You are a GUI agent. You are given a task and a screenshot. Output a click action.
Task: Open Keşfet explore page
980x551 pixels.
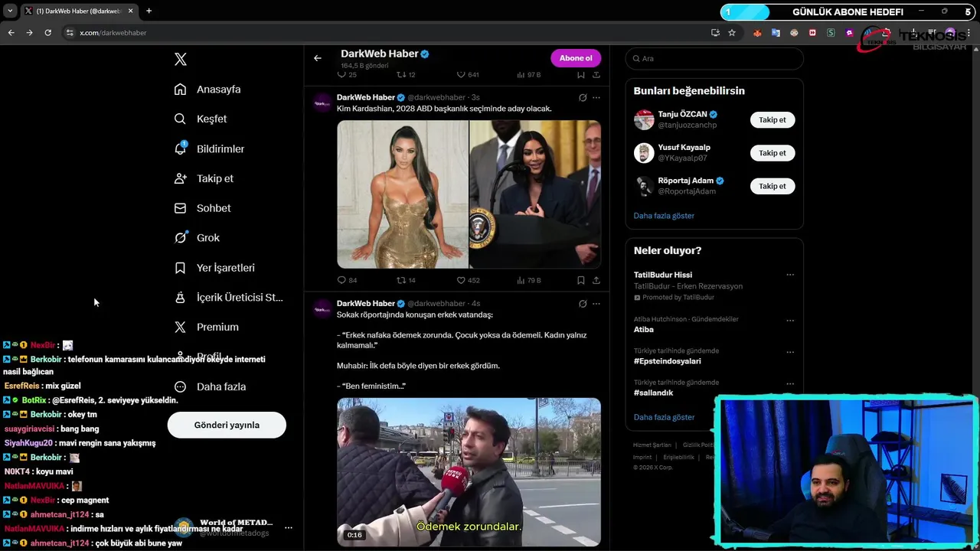click(201, 119)
